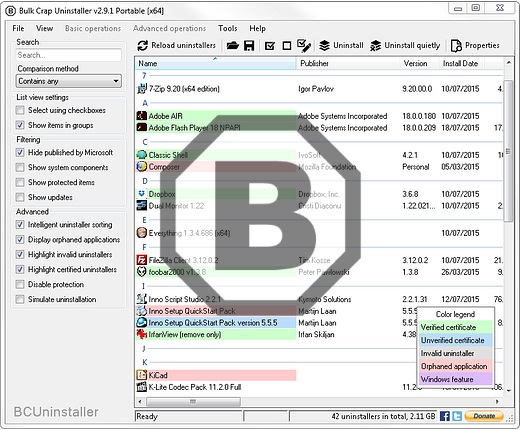520x430 pixels.
Task: Click the K-Lite Codec Pack row icon
Action: click(x=142, y=387)
